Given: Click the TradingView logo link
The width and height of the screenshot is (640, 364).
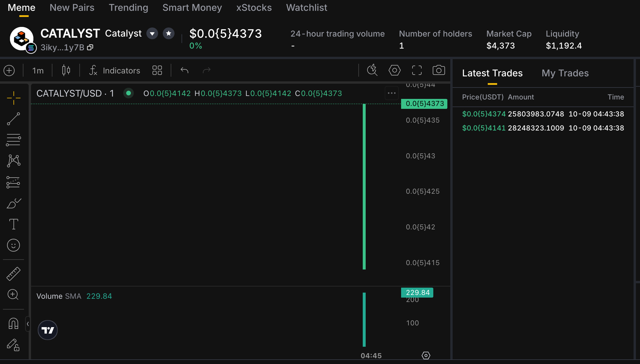Looking at the screenshot, I should [48, 330].
